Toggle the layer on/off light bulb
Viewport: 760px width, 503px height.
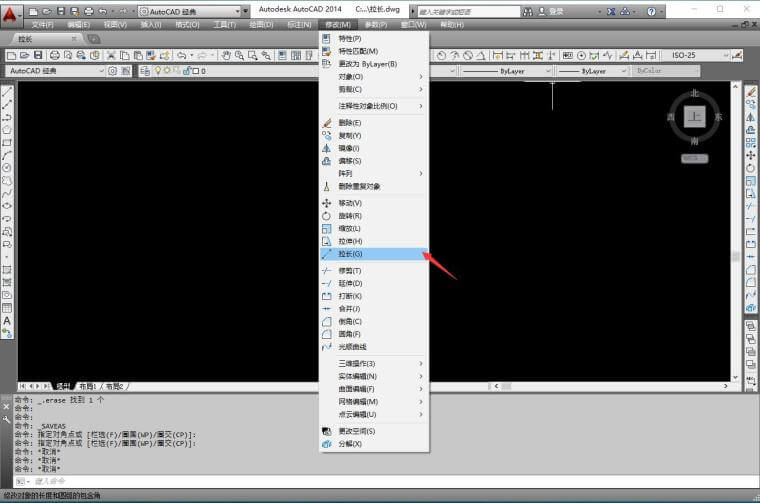coord(158,71)
